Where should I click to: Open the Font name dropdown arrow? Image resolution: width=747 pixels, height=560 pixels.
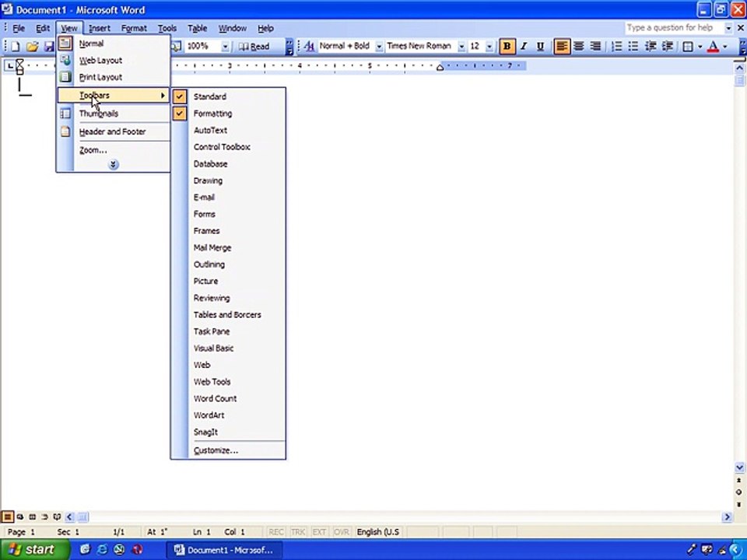tap(461, 46)
